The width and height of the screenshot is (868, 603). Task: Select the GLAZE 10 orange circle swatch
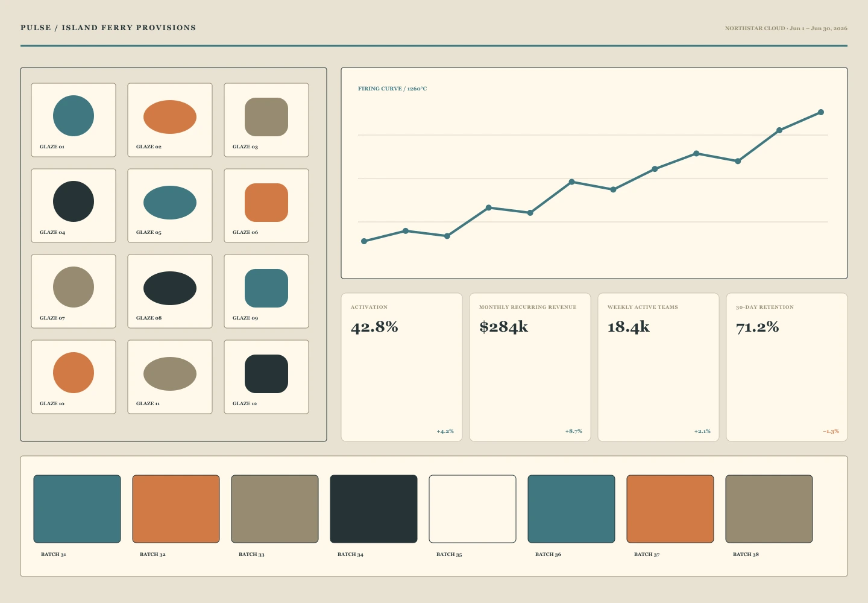[x=74, y=373]
